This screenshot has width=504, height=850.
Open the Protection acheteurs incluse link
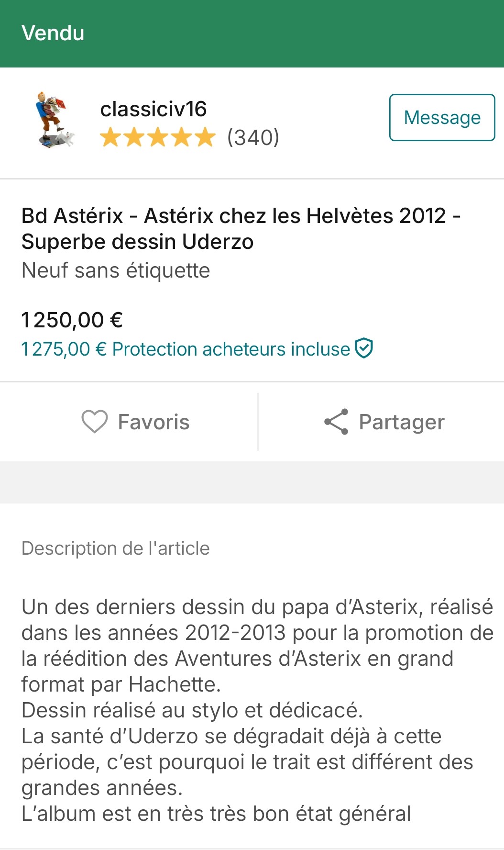pyautogui.click(x=231, y=349)
